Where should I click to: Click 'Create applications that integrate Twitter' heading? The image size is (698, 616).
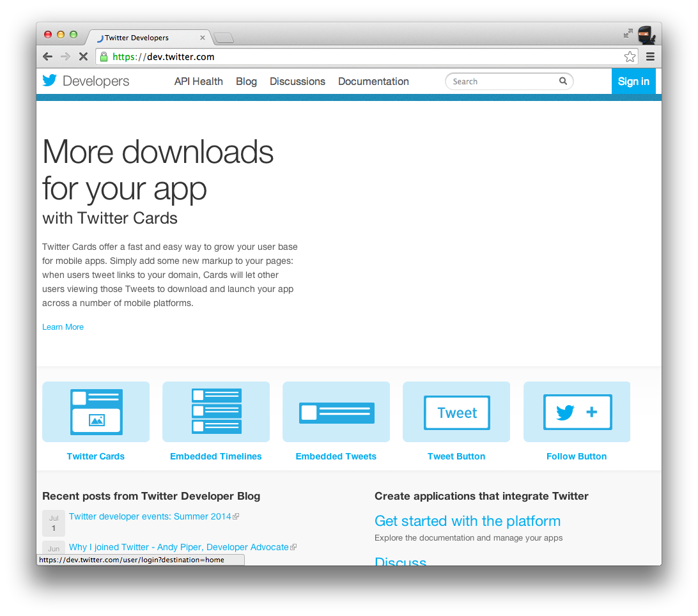(x=482, y=496)
